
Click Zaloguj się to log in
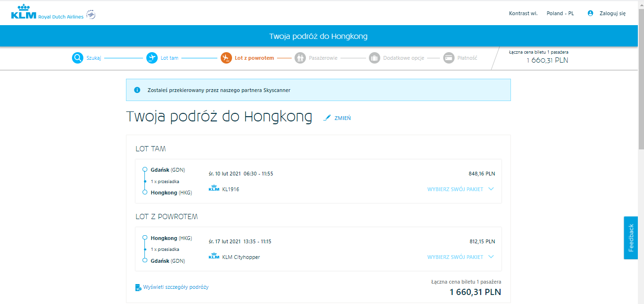[x=613, y=13]
